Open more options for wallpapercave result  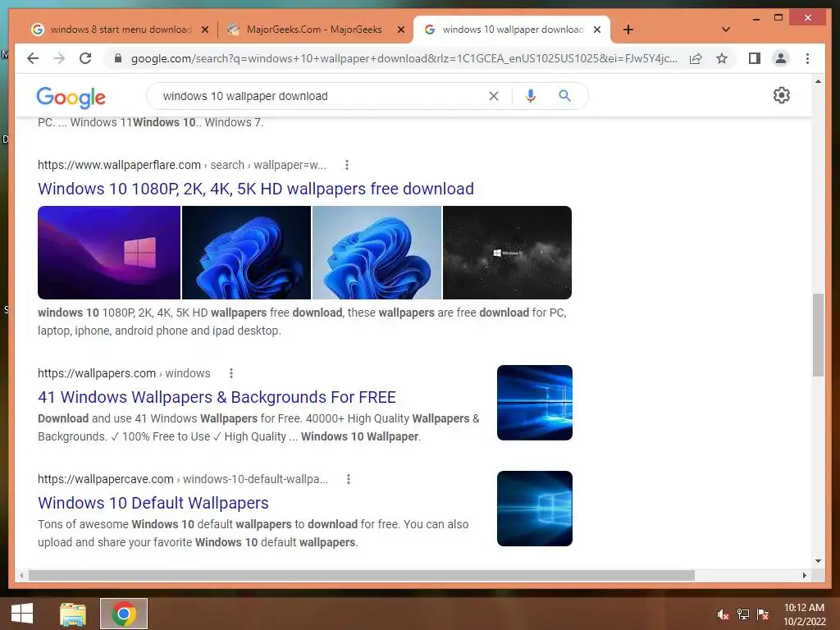coord(348,479)
